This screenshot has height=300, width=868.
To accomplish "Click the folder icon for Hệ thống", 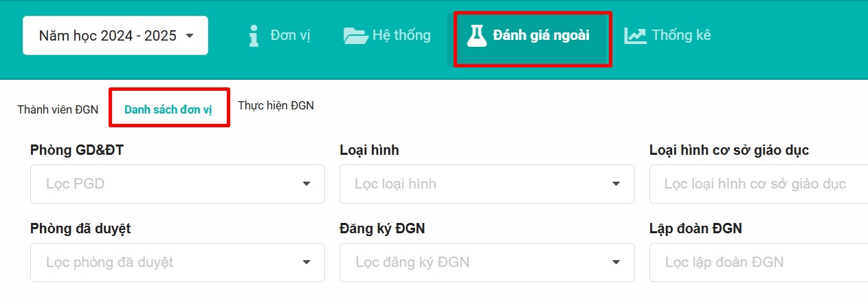I will (x=355, y=36).
